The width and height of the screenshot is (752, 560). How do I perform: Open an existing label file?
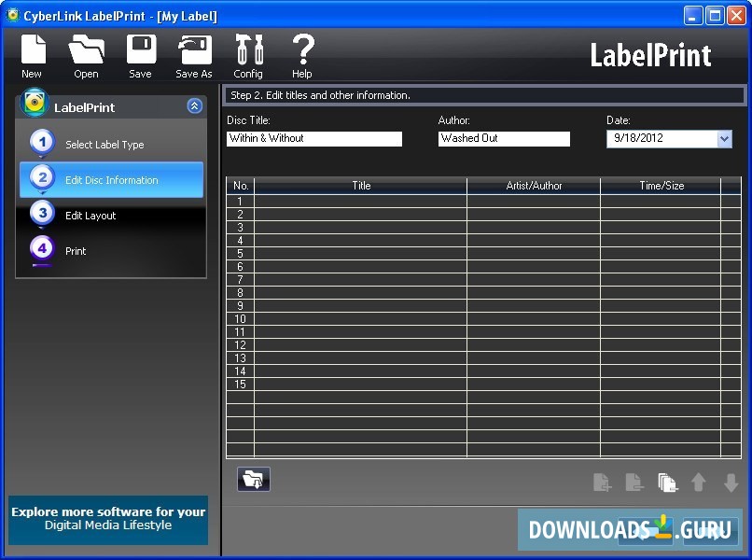click(x=86, y=53)
